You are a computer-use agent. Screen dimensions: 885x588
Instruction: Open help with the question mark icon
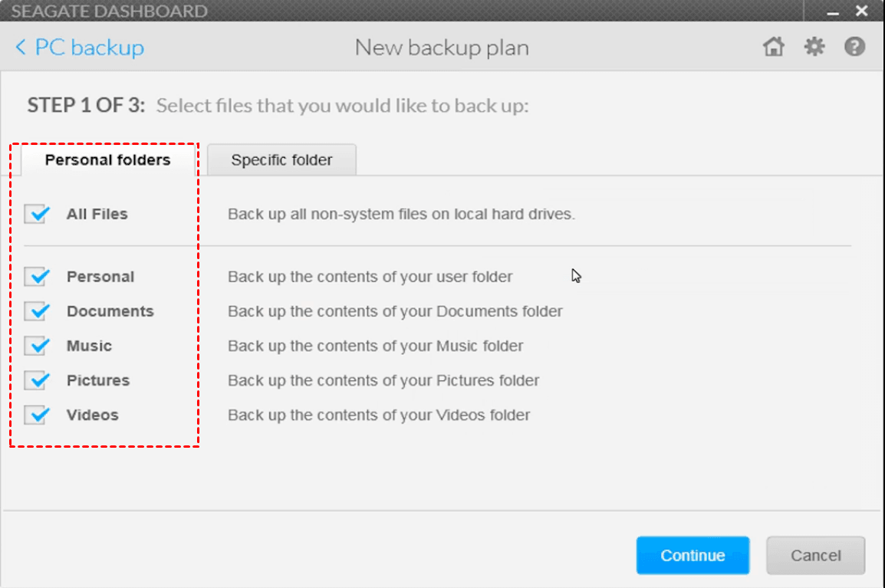pos(854,48)
